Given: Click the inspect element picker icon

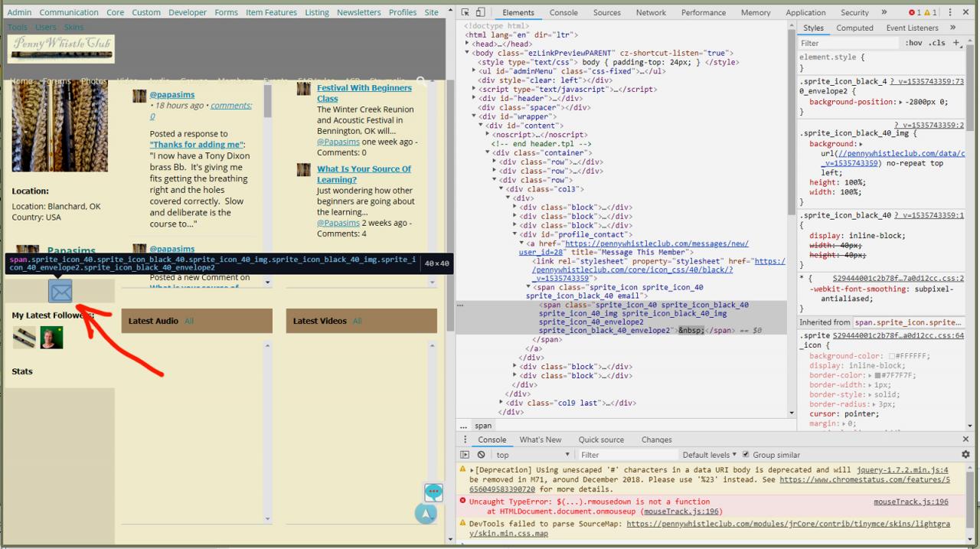Looking at the screenshot, I should pos(465,12).
